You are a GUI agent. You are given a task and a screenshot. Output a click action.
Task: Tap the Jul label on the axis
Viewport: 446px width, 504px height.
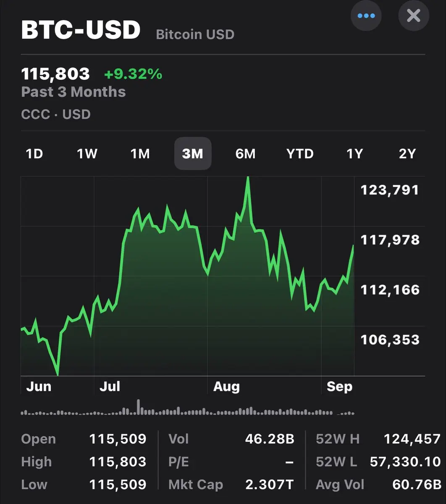(110, 386)
